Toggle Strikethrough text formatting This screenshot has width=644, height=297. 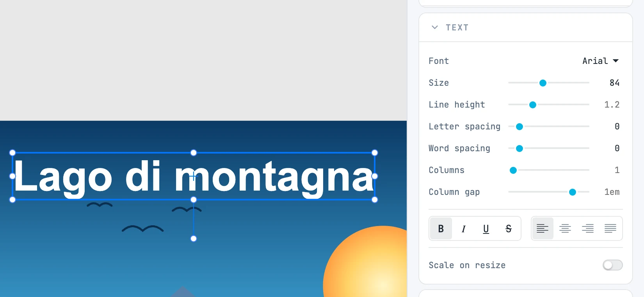click(x=509, y=229)
